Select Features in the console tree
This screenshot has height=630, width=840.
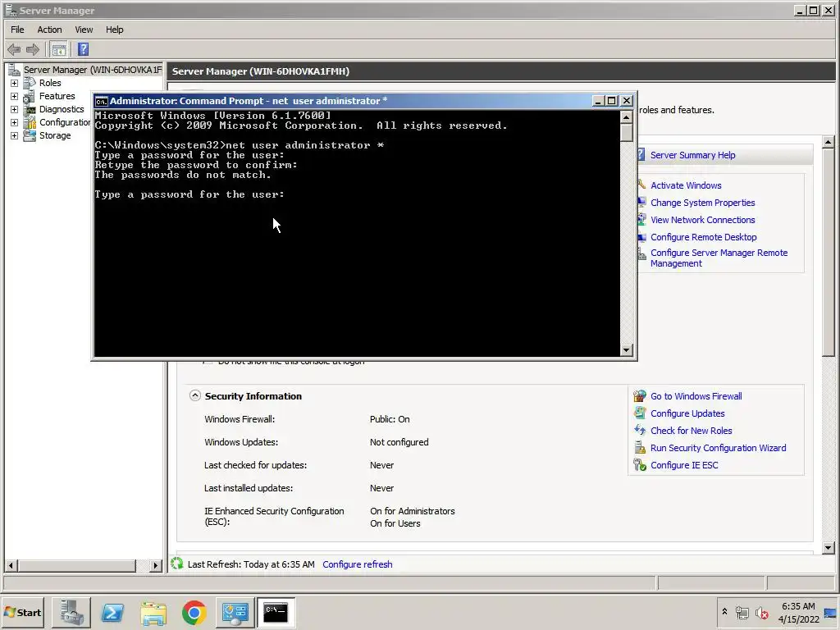pos(57,96)
